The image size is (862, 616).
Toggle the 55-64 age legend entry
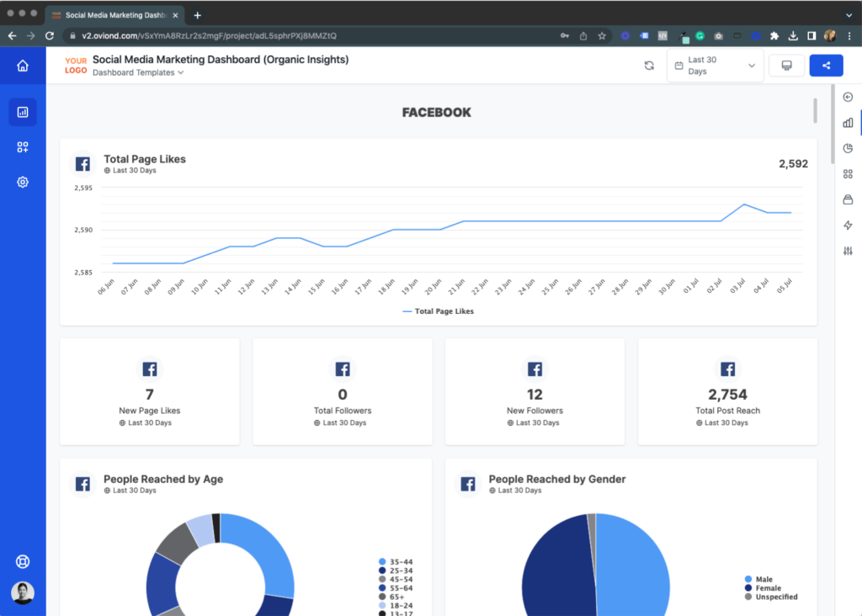coord(396,588)
